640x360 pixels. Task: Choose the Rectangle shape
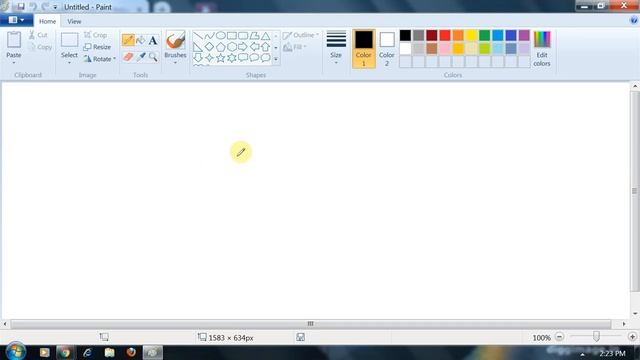tap(232, 36)
